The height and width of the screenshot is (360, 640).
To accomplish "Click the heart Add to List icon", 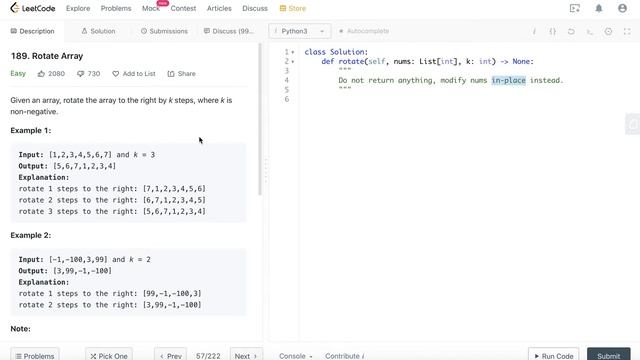I will (116, 74).
